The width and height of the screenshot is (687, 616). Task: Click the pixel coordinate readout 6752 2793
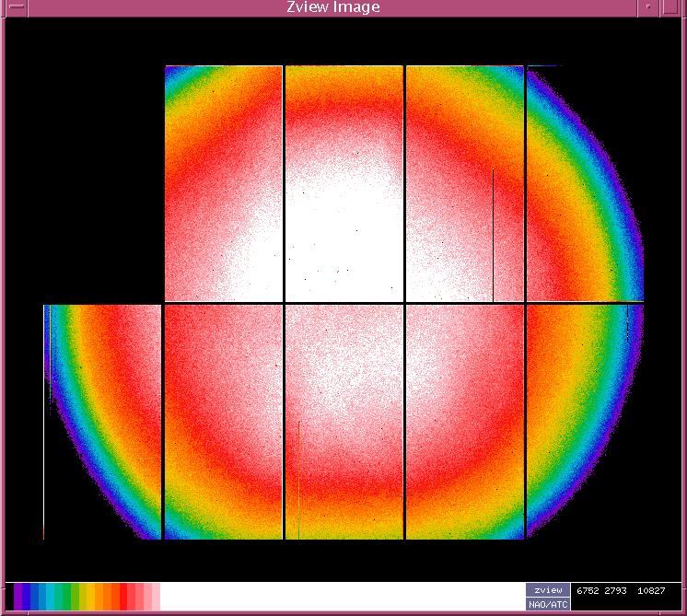point(602,589)
